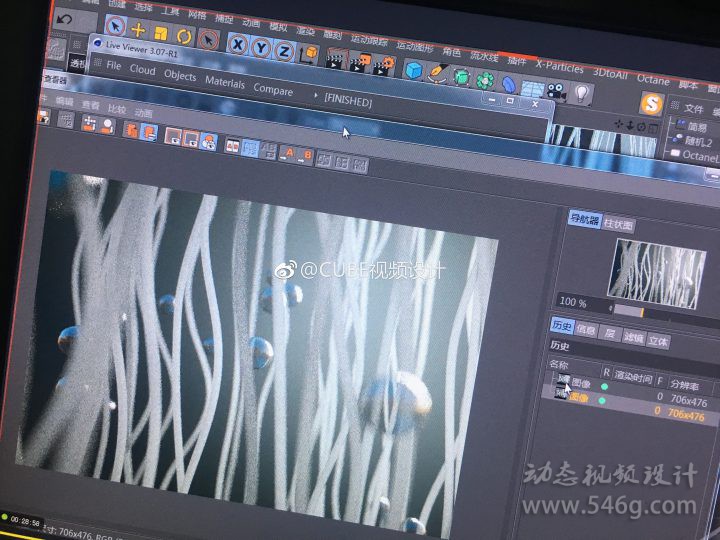Click the highlighted blue compare mode icon
720x540 pixels.
(250, 149)
